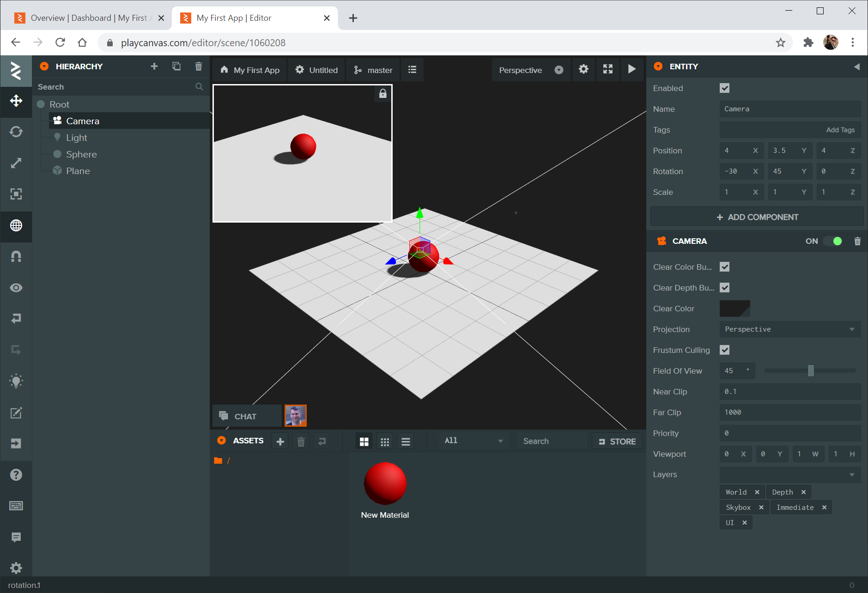Open the Lightmapper bake light bulb icon
The width and height of the screenshot is (868, 593).
pyautogui.click(x=16, y=381)
